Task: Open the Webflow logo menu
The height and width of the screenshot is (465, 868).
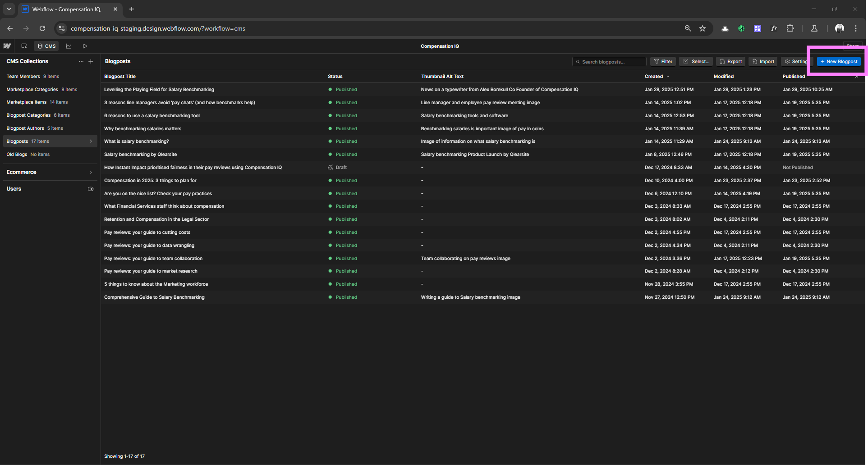Action: 7,46
